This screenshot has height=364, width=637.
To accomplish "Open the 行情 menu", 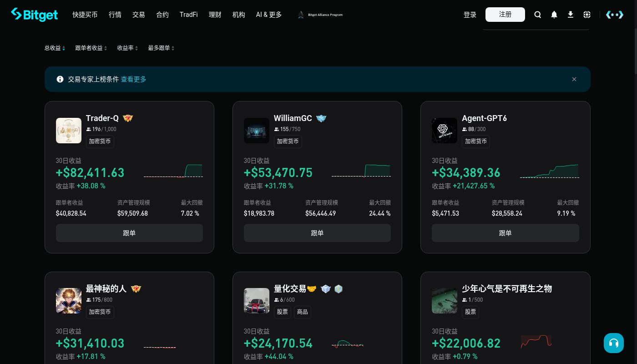I will [115, 15].
